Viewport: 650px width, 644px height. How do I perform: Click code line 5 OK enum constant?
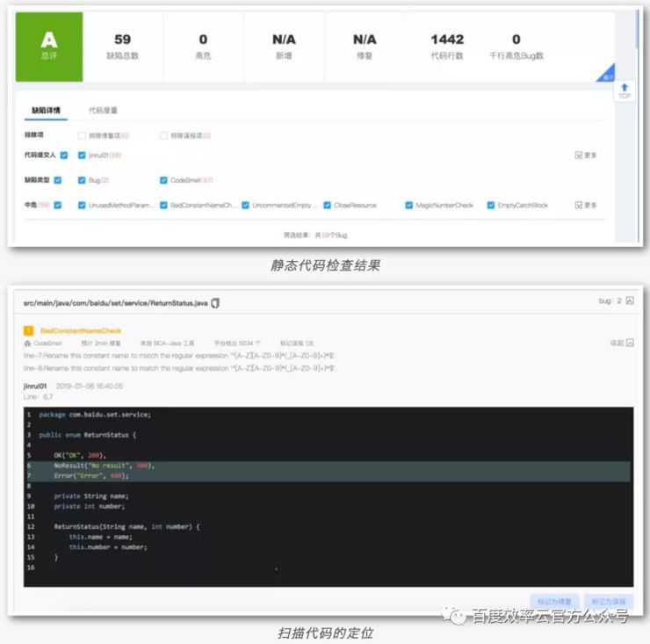(x=80, y=455)
